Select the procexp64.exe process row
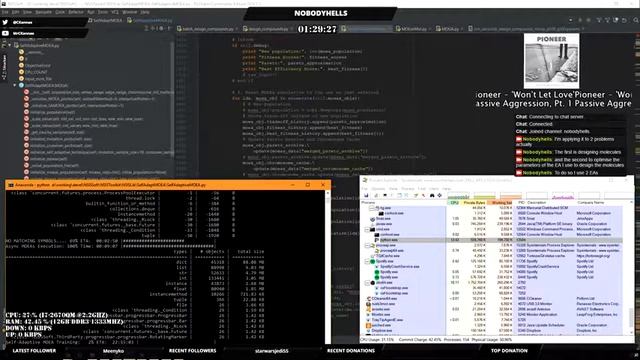Image resolution: width=640 pixels, height=360 pixels. 491,251
